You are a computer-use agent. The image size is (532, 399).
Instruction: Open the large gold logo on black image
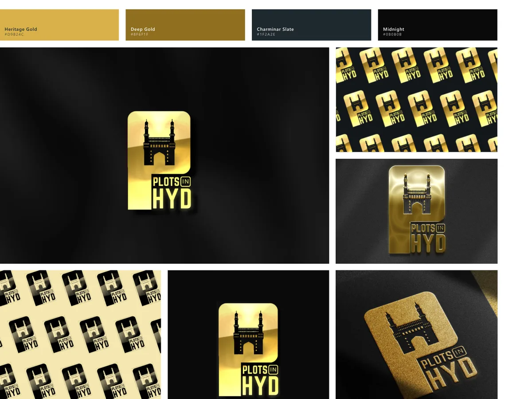pyautogui.click(x=164, y=156)
